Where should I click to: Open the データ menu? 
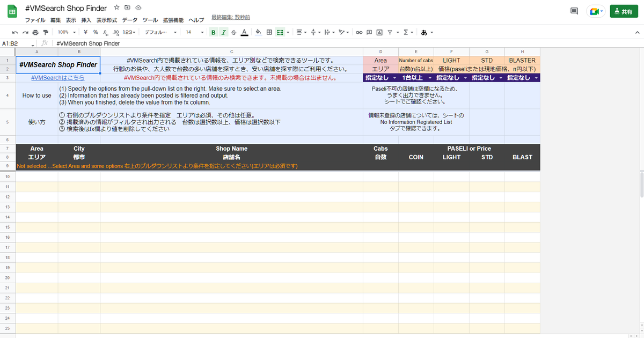pos(130,20)
